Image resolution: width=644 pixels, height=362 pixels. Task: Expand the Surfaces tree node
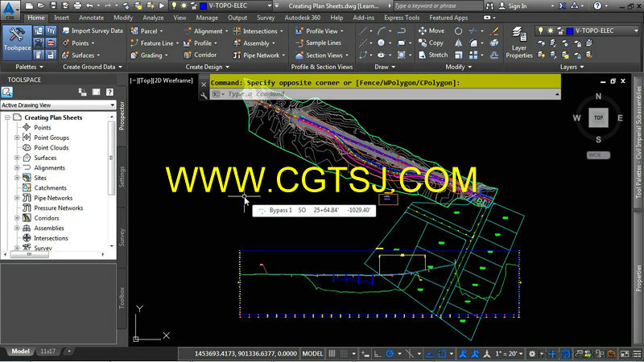click(x=17, y=158)
